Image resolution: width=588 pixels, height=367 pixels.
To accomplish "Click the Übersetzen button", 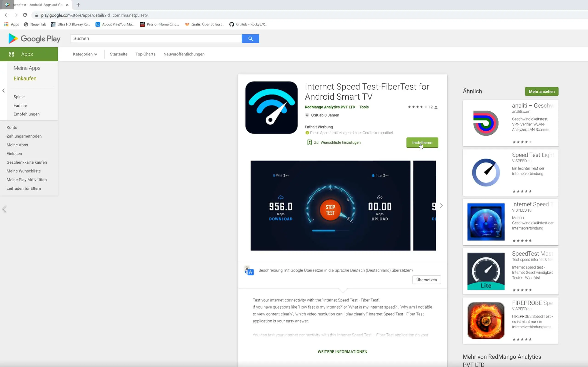I will click(427, 280).
